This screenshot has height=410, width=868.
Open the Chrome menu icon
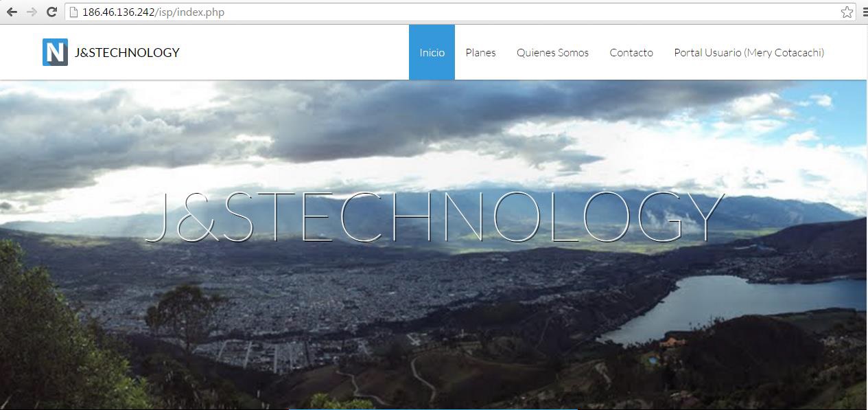tap(865, 12)
